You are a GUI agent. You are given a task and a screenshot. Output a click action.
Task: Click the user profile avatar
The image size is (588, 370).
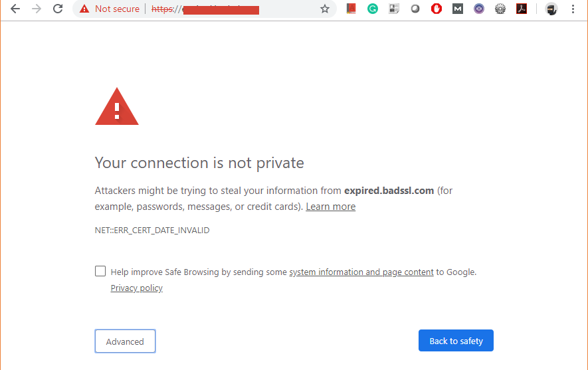[551, 9]
